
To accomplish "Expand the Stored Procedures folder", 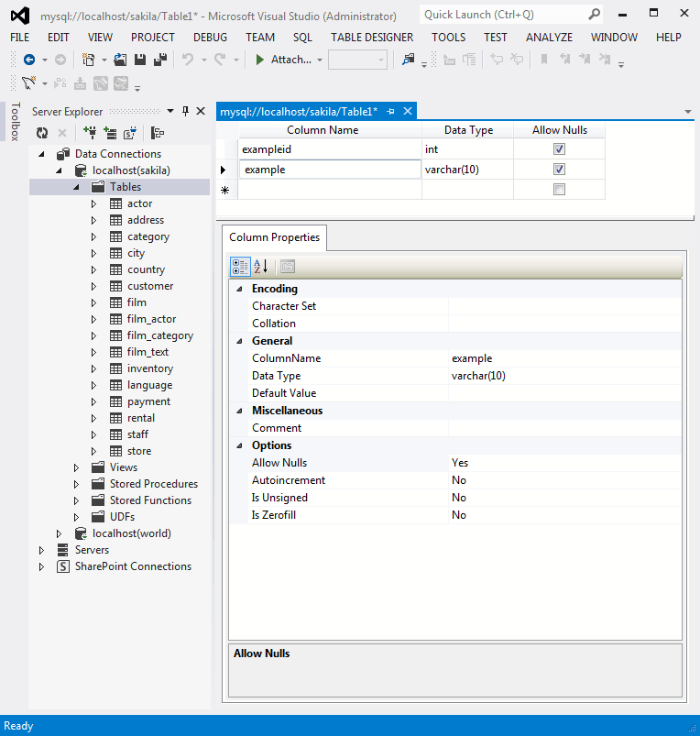I will point(76,484).
